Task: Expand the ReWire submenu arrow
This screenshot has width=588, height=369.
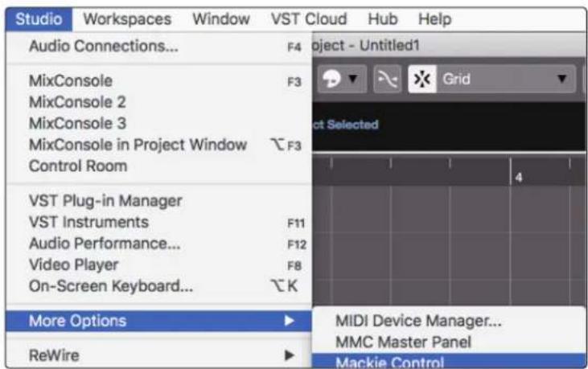Action: coord(289,355)
